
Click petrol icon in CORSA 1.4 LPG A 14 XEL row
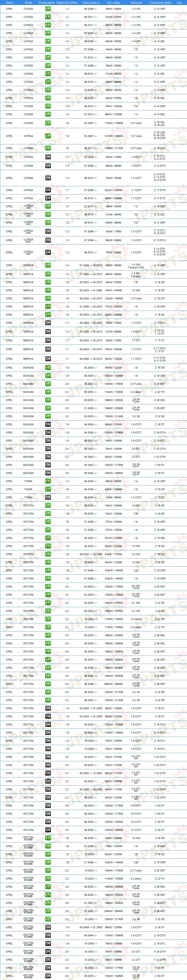(x=48, y=41)
